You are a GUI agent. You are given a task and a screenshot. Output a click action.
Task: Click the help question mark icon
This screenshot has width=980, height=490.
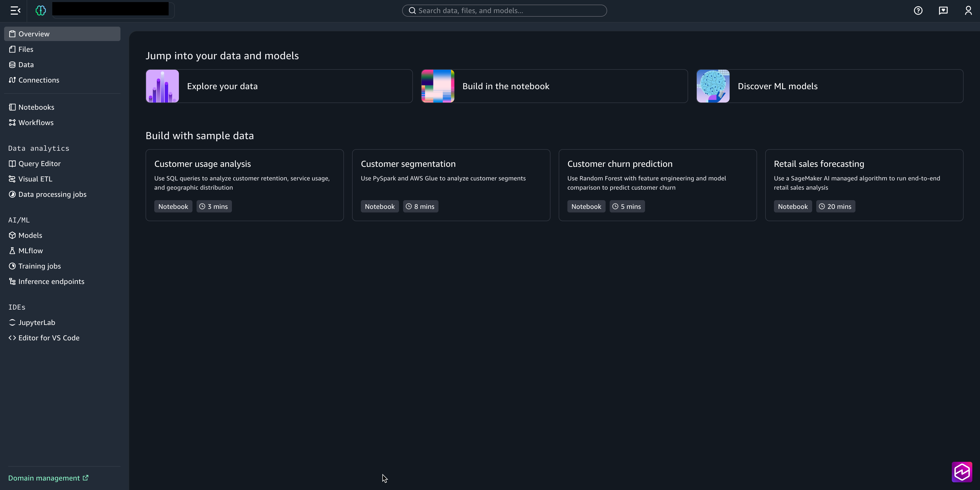918,11
